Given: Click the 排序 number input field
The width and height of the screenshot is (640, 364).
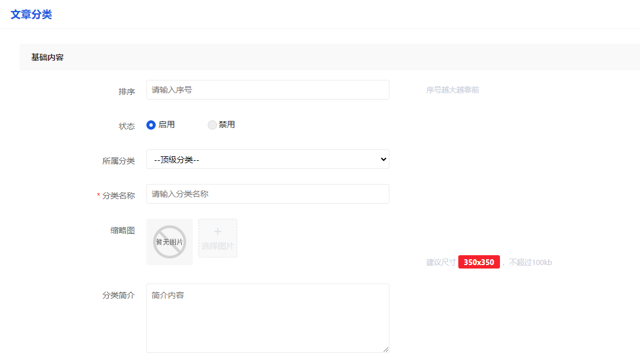Looking at the screenshot, I should pos(267,90).
